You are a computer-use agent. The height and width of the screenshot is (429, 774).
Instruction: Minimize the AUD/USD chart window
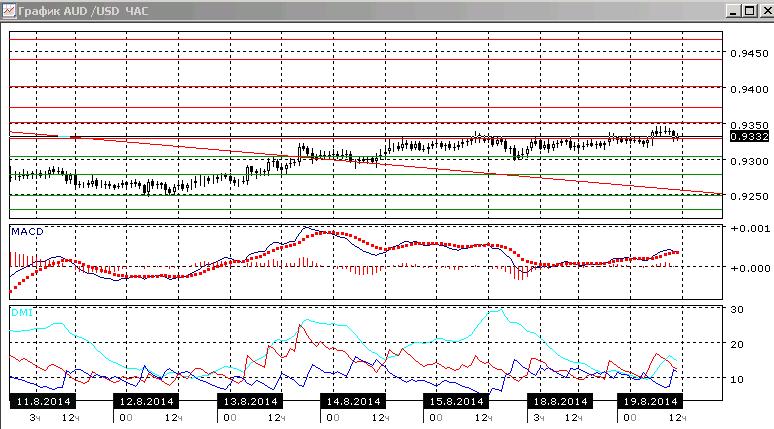733,11
